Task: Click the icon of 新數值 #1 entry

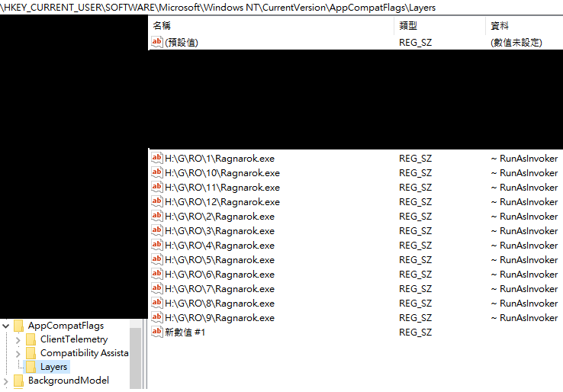Action: point(157,332)
